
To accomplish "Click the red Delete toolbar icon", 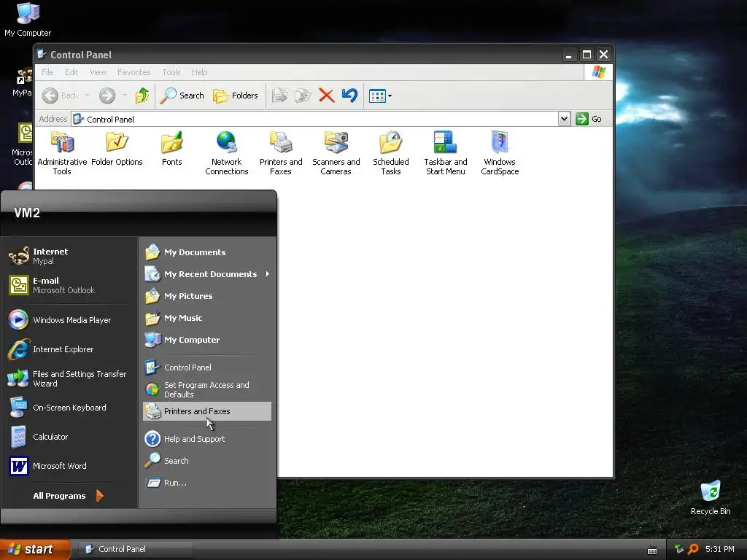I will pos(326,96).
